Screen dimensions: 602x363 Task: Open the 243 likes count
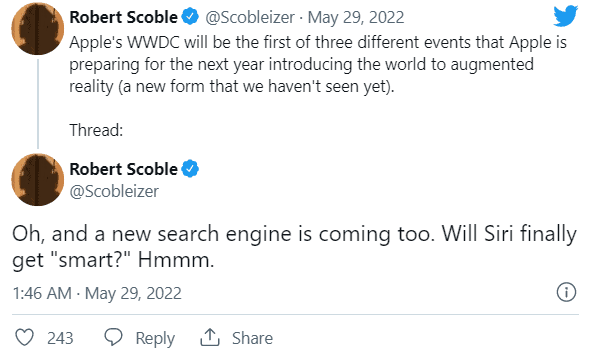tap(60, 338)
